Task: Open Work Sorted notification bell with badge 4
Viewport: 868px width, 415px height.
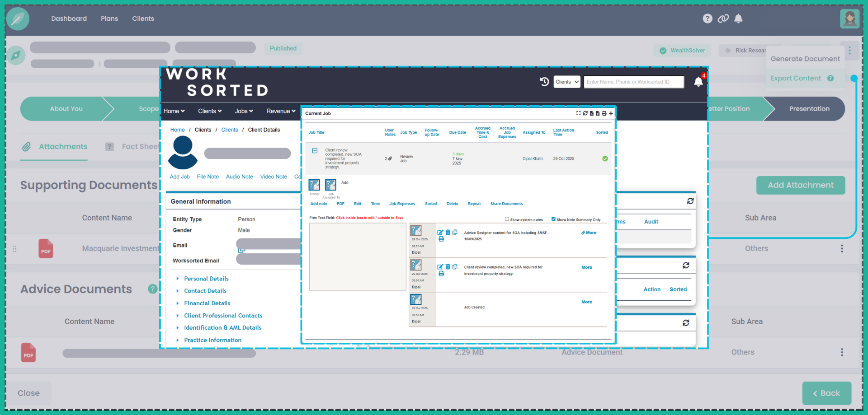Action: pyautogui.click(x=698, y=81)
